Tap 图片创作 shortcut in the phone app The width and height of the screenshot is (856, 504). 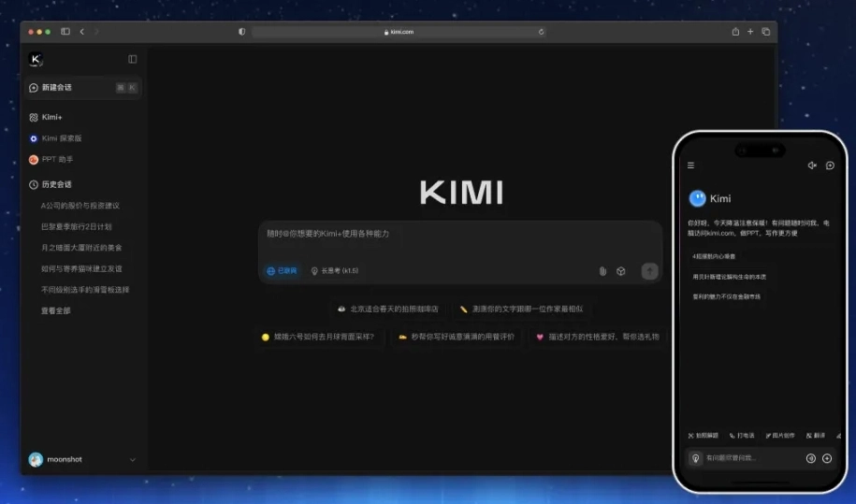780,436
